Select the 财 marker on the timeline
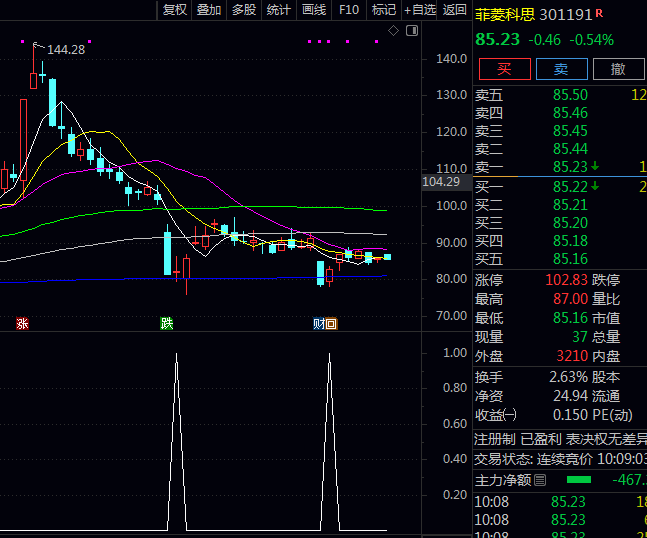Image resolution: width=647 pixels, height=538 pixels. tap(319, 323)
